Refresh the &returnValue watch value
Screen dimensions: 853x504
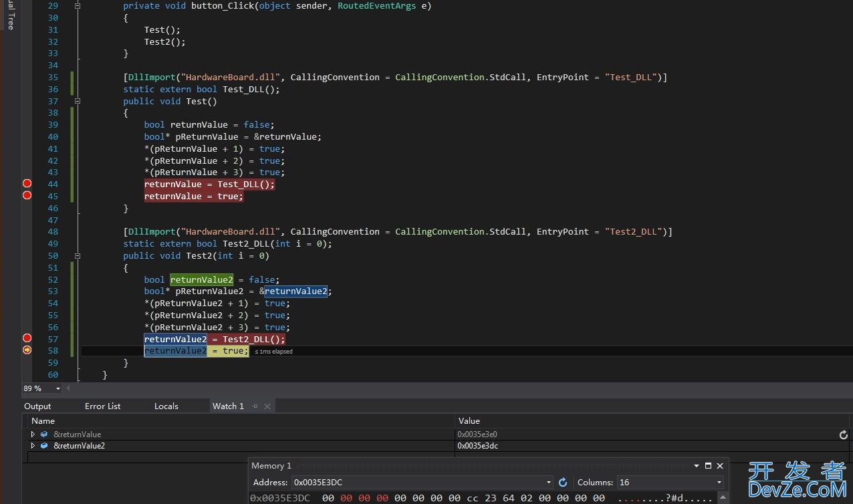coord(844,434)
